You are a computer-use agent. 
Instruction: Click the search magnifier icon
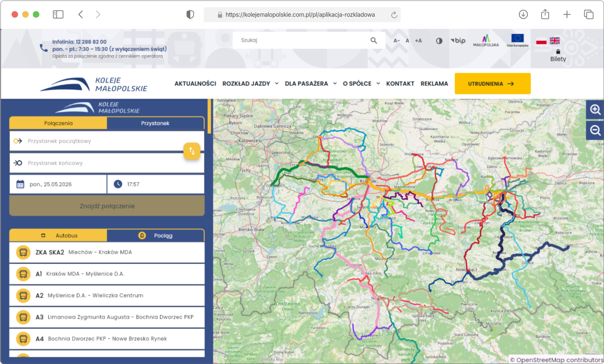373,40
